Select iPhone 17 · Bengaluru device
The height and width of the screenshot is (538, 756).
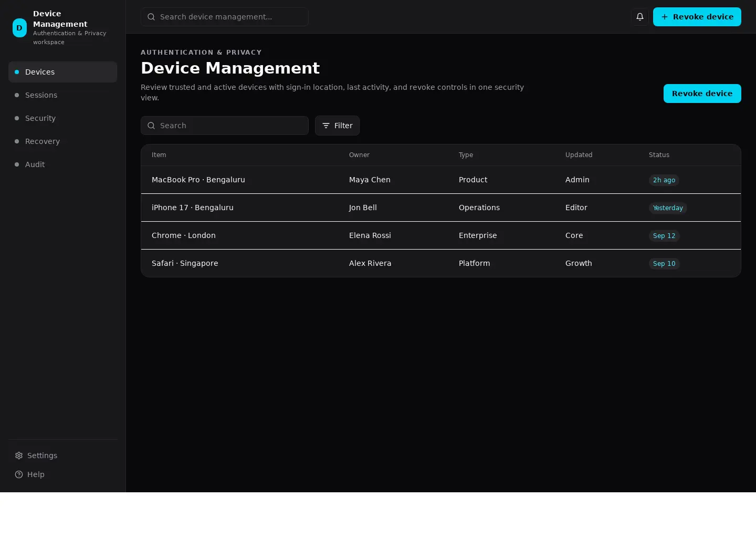[441, 208]
